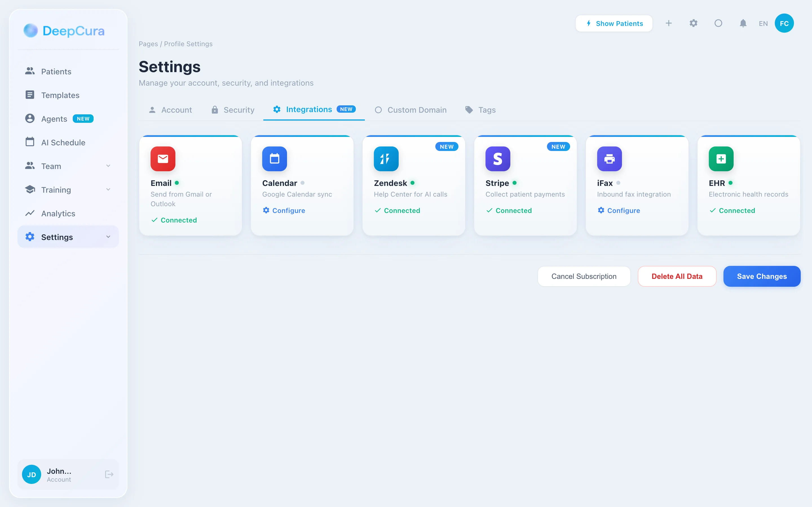This screenshot has height=507, width=812.
Task: Click the Stripe integration icon
Action: tap(498, 159)
